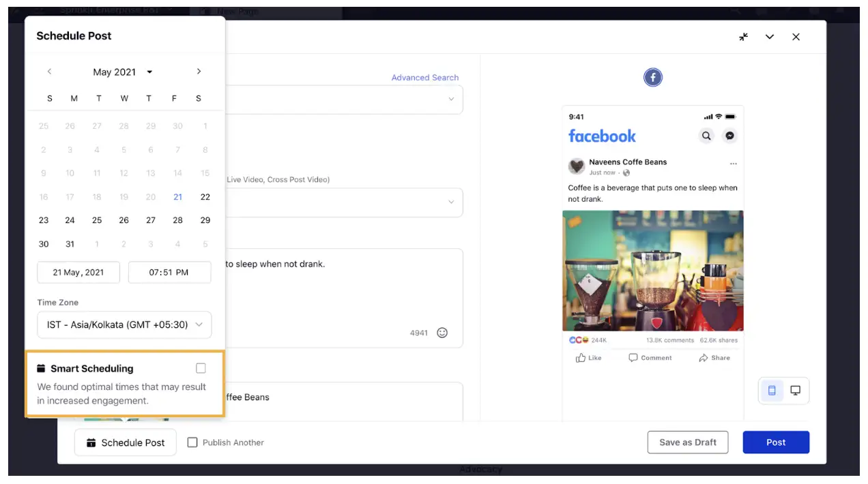Click the 13.8K comments count
Screen dimensions: 868x484
[x=670, y=340]
